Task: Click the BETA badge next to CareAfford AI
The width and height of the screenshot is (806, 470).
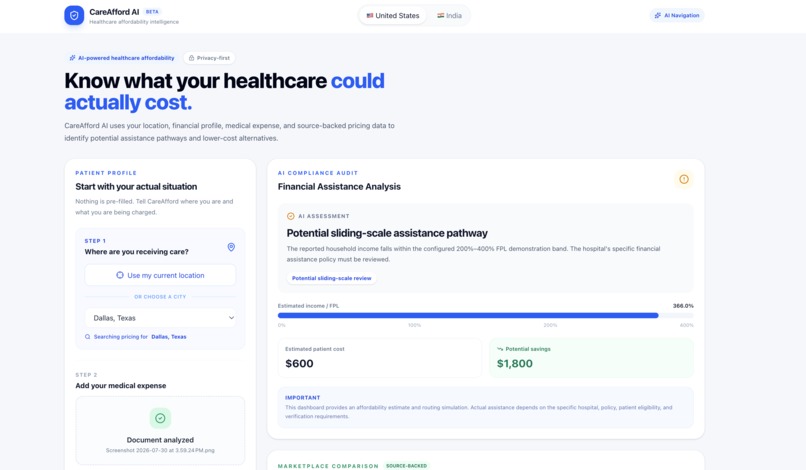Action: click(x=152, y=11)
